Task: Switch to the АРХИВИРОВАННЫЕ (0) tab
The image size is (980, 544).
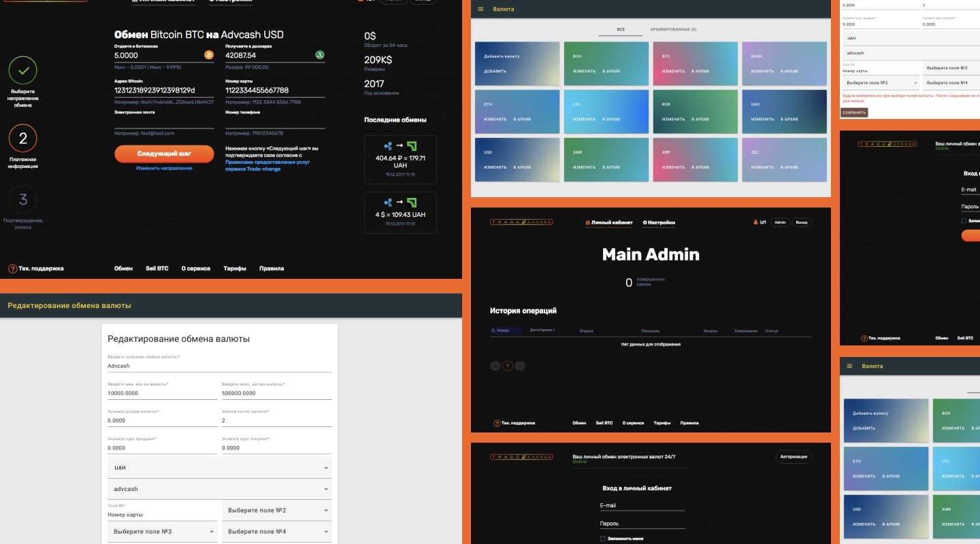Action: pyautogui.click(x=673, y=29)
